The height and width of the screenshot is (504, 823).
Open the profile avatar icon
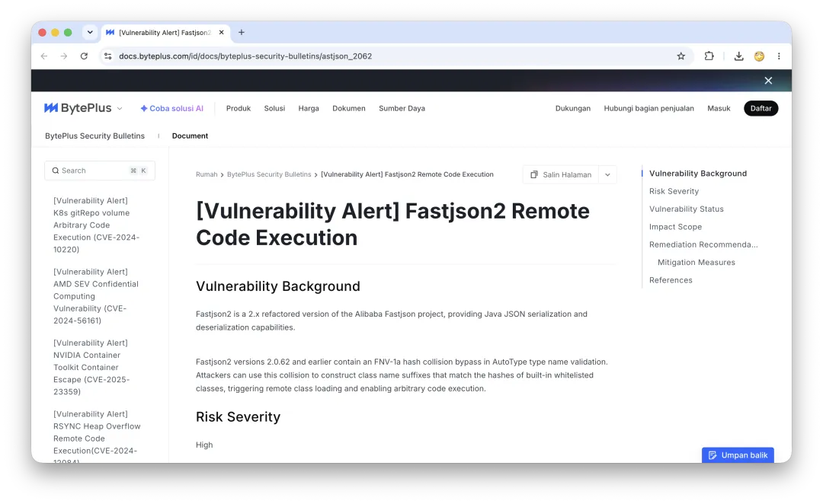(x=759, y=56)
